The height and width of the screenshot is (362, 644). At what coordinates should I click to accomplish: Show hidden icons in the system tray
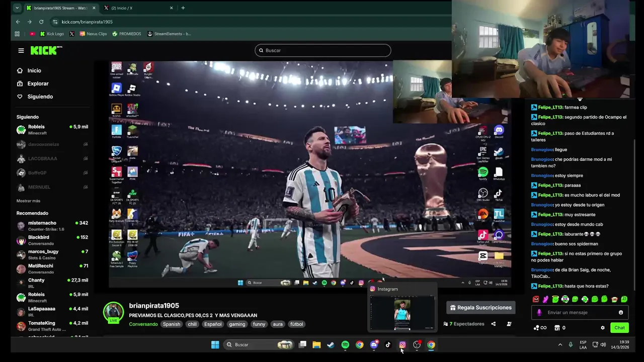[x=560, y=344]
